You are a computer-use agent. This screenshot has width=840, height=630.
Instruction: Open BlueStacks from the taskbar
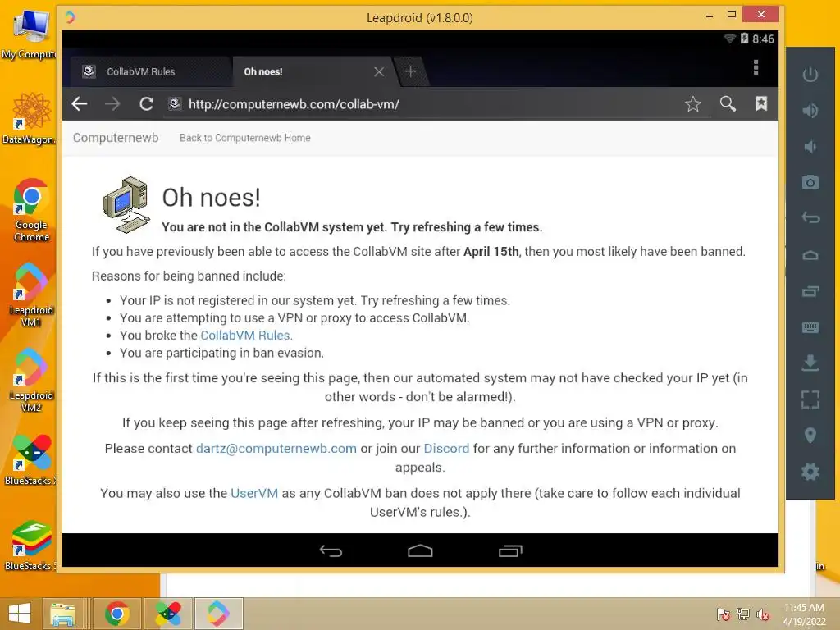167,614
